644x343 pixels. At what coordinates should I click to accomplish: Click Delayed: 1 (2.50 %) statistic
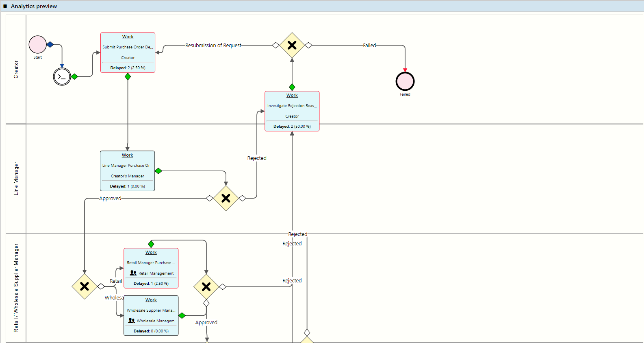[151, 283]
